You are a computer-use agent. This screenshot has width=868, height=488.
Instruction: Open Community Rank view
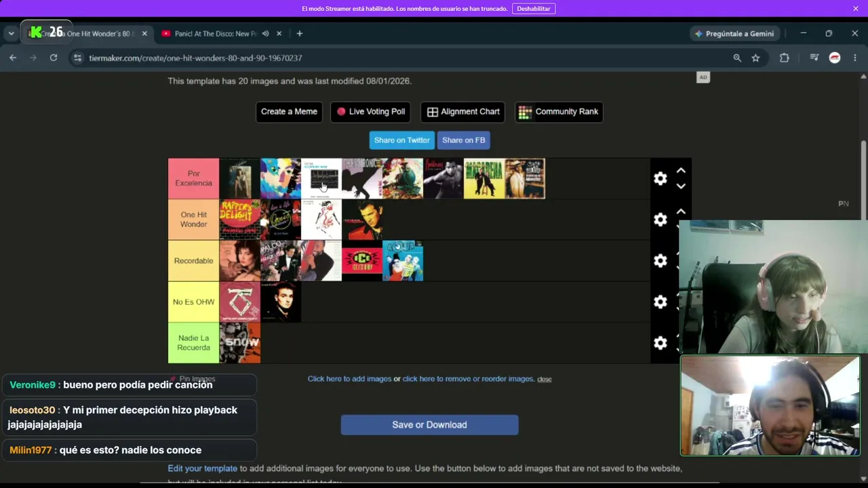(559, 112)
